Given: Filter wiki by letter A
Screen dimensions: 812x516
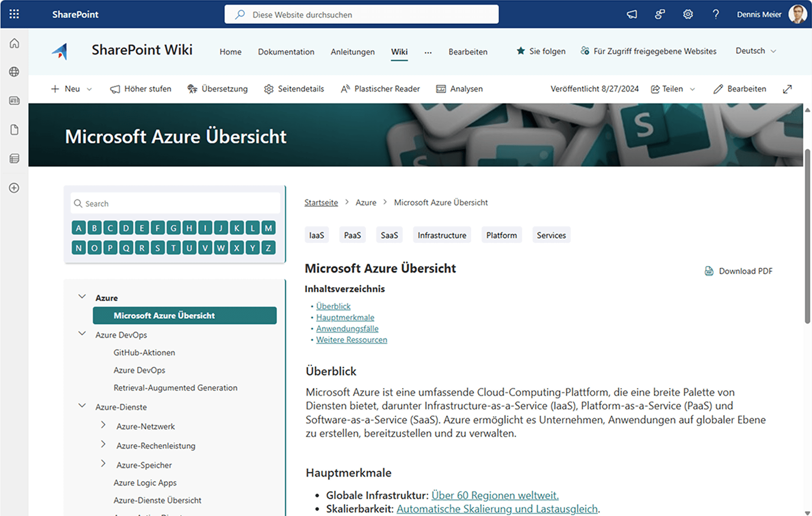Looking at the screenshot, I should pyautogui.click(x=79, y=228).
